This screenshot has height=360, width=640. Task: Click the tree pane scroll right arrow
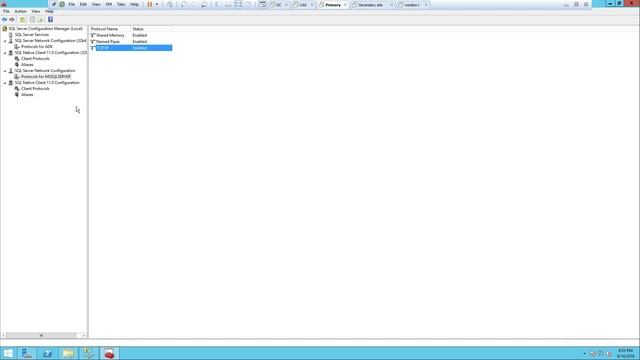click(84, 336)
